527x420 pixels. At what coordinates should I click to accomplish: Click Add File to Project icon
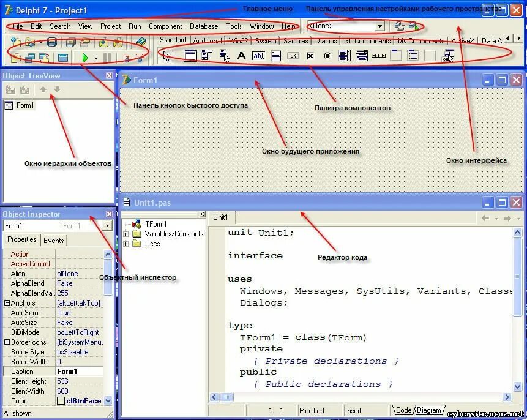pos(103,42)
